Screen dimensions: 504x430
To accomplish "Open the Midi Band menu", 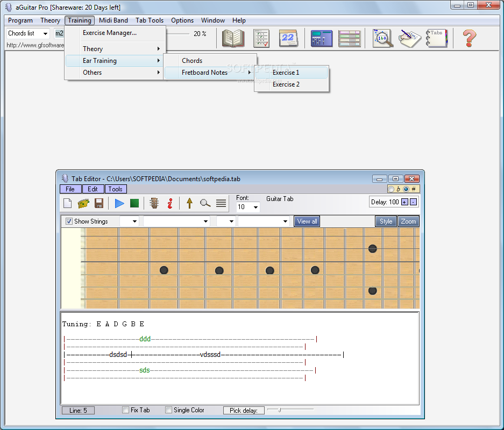I will (113, 20).
